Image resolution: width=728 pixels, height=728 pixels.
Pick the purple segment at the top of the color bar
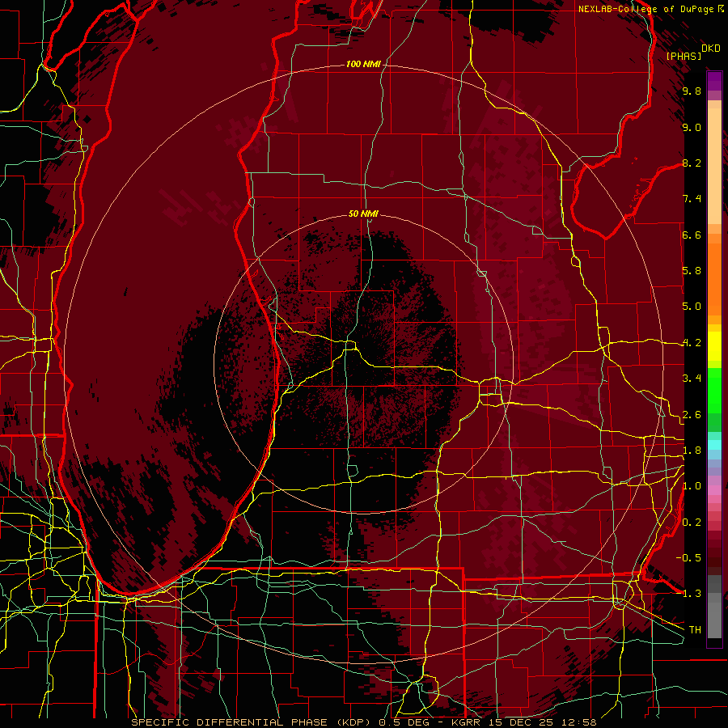714,81
